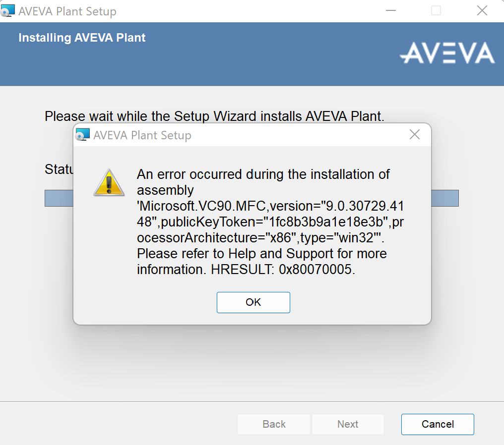Click the disabled maximize button of setup window
This screenshot has height=445, width=504.
click(436, 10)
